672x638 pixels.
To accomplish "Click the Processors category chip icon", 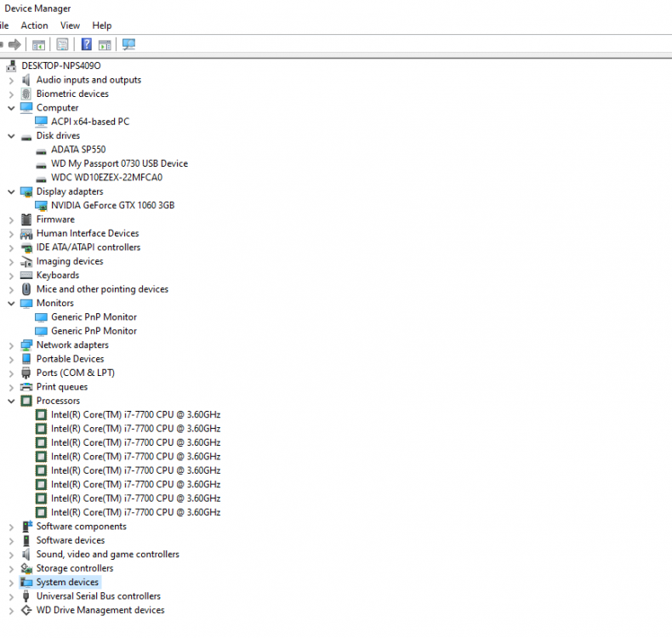I will [26, 401].
